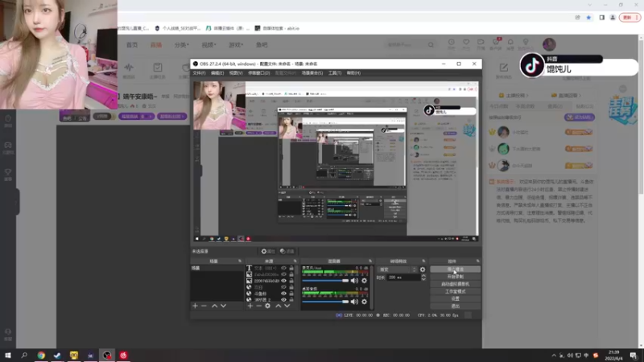Viewport: 644px width, 362px height.
Task: Move selected scene down
Action: (224, 306)
